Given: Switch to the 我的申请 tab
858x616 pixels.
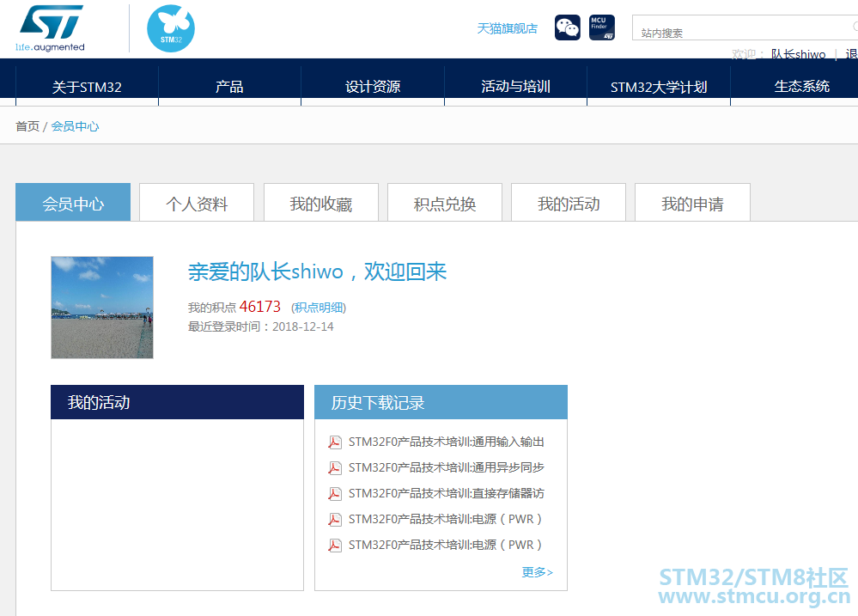Looking at the screenshot, I should 692,203.
